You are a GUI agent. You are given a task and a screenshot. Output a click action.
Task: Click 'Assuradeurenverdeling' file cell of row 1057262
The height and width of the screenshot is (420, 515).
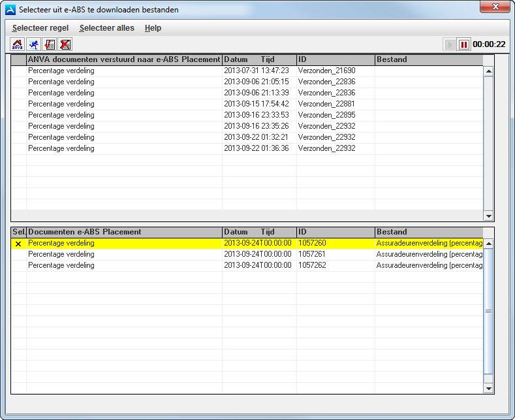tap(429, 266)
